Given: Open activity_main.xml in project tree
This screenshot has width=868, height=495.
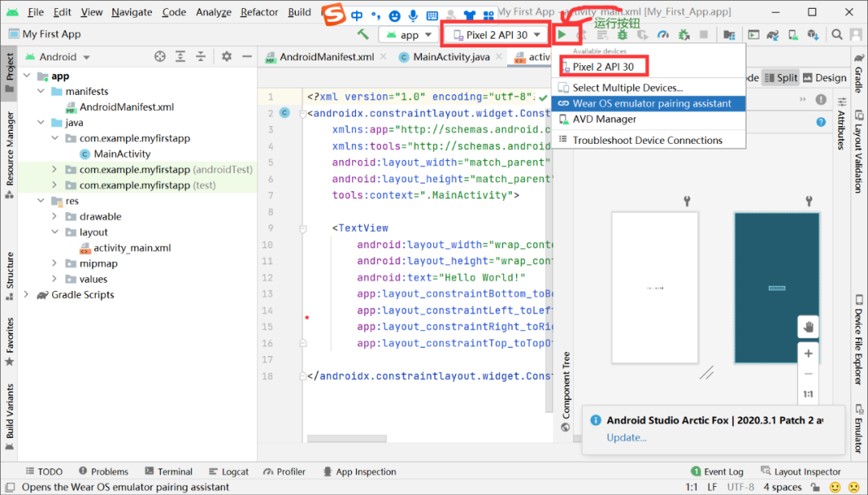Looking at the screenshot, I should [132, 248].
